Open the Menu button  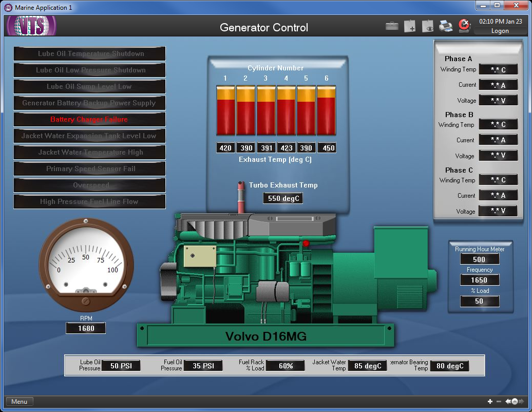[20, 402]
